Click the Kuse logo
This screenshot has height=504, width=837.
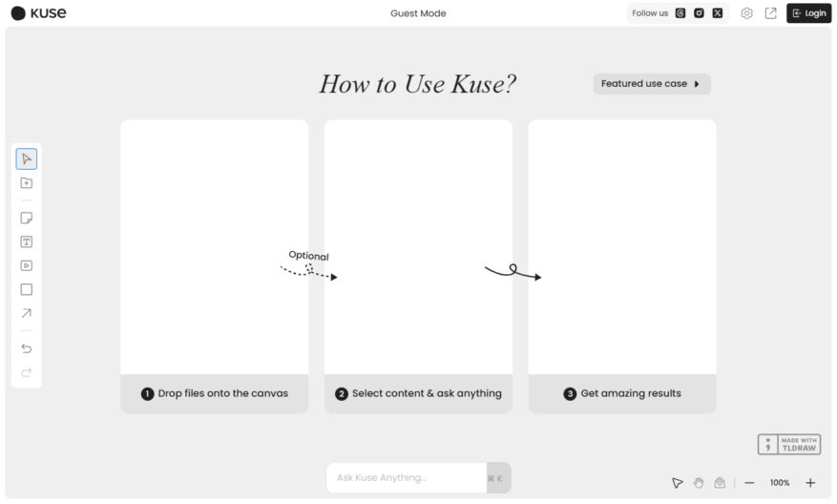(x=38, y=13)
